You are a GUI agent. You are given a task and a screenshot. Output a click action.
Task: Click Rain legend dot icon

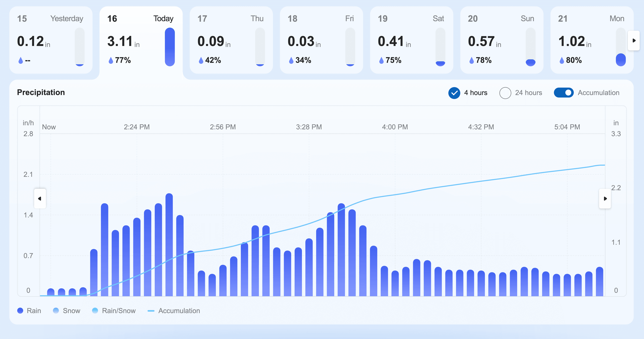coord(20,311)
